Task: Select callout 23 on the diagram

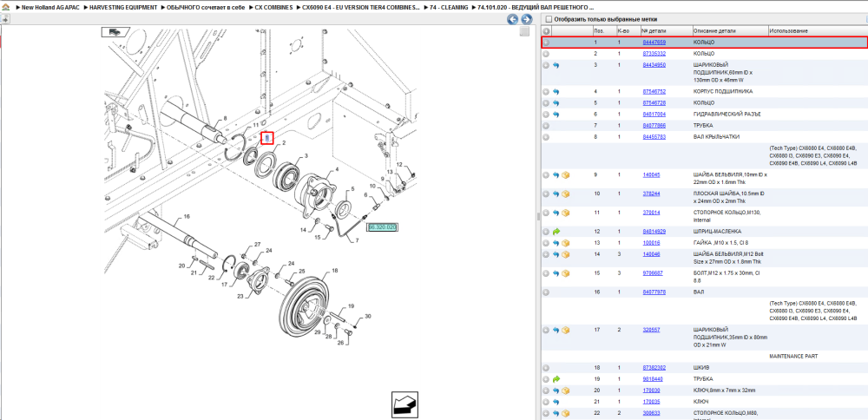Action: pos(240,296)
